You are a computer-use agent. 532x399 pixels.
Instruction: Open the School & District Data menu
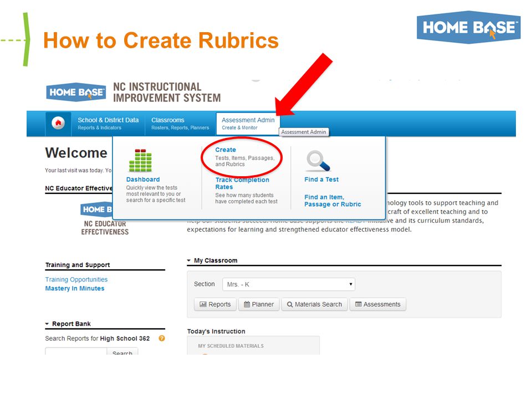pyautogui.click(x=108, y=124)
